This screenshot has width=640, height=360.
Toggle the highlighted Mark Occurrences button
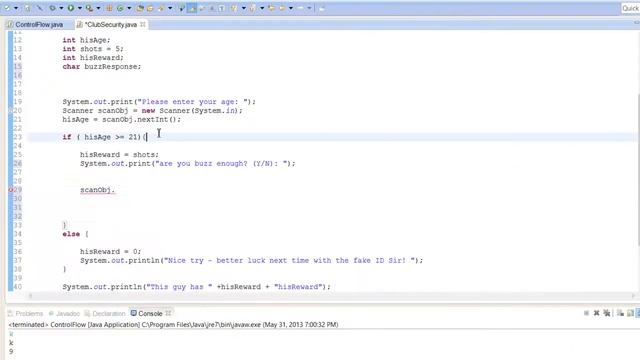[x=191, y=8]
